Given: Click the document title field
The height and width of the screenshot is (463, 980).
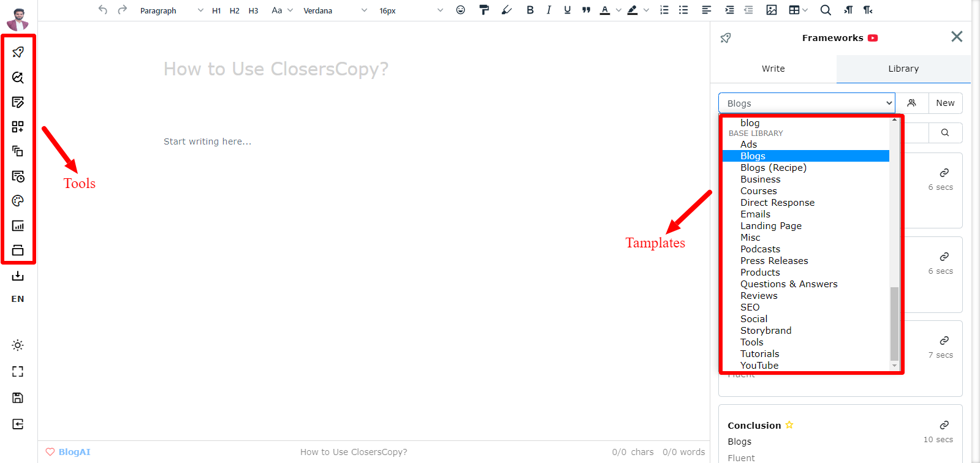Looking at the screenshot, I should [x=276, y=69].
